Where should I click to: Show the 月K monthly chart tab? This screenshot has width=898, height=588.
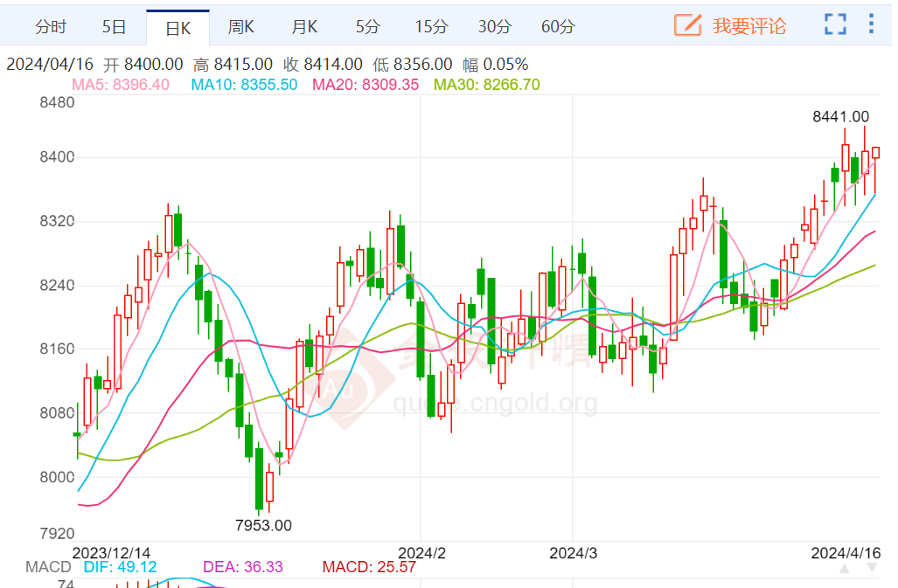click(304, 27)
